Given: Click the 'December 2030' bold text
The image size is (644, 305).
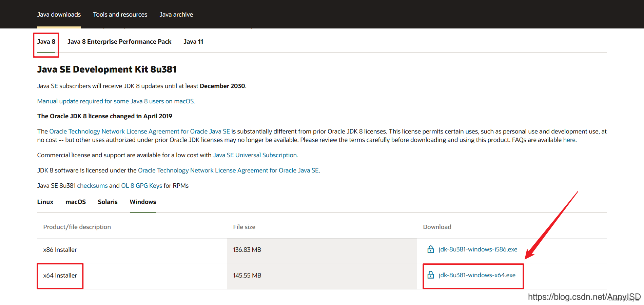Looking at the screenshot, I should click(x=222, y=86).
